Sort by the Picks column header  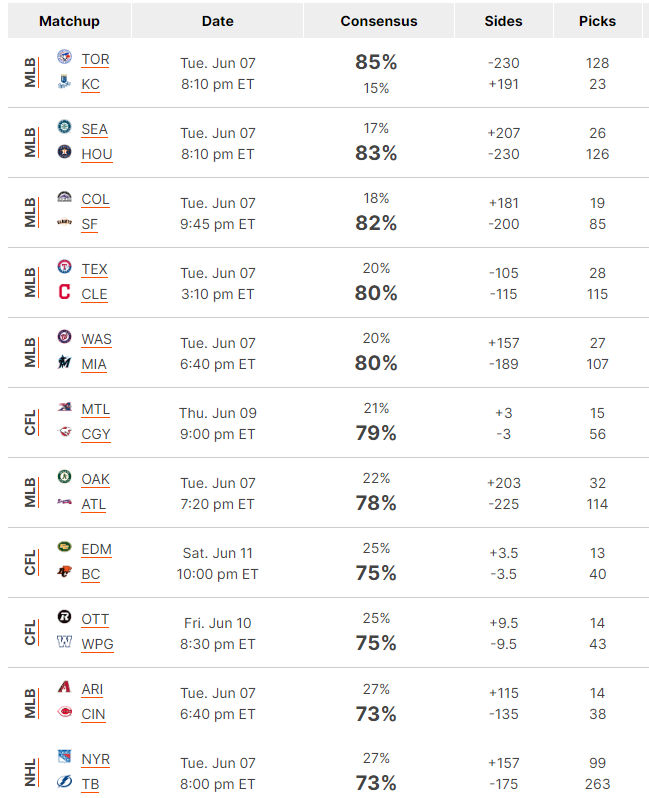(597, 21)
